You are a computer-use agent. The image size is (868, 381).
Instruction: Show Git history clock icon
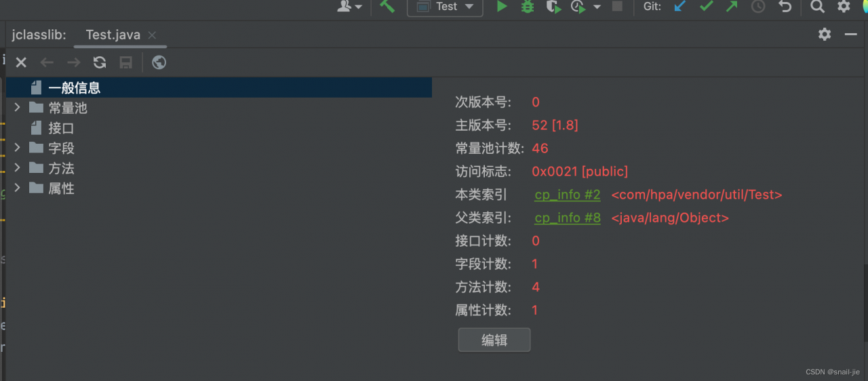click(758, 6)
